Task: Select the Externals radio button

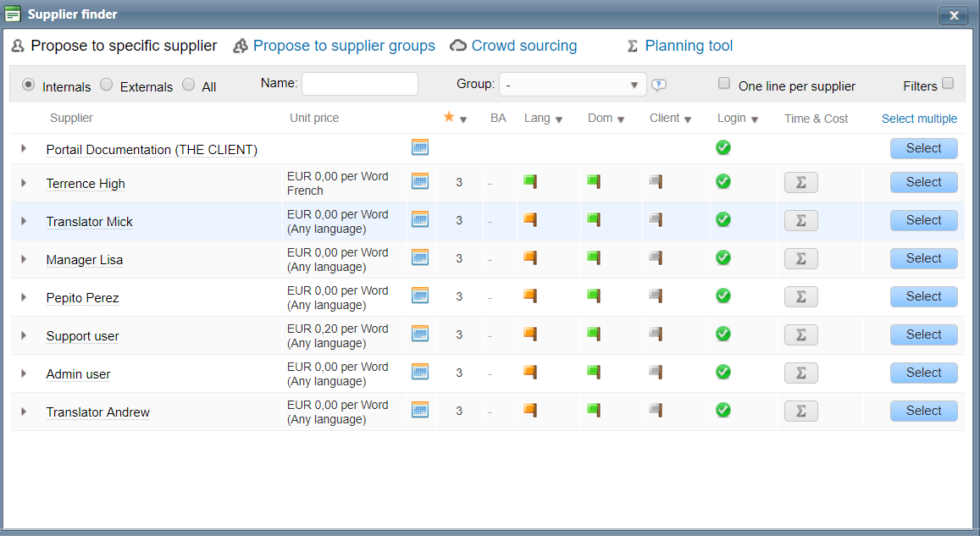Action: coord(107,85)
